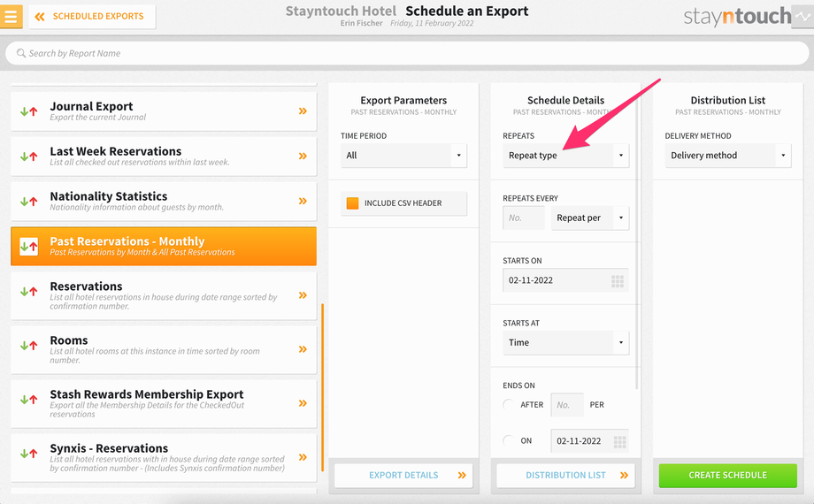Click the Export Details button
Viewport: 814px width, 504px height.
point(403,475)
